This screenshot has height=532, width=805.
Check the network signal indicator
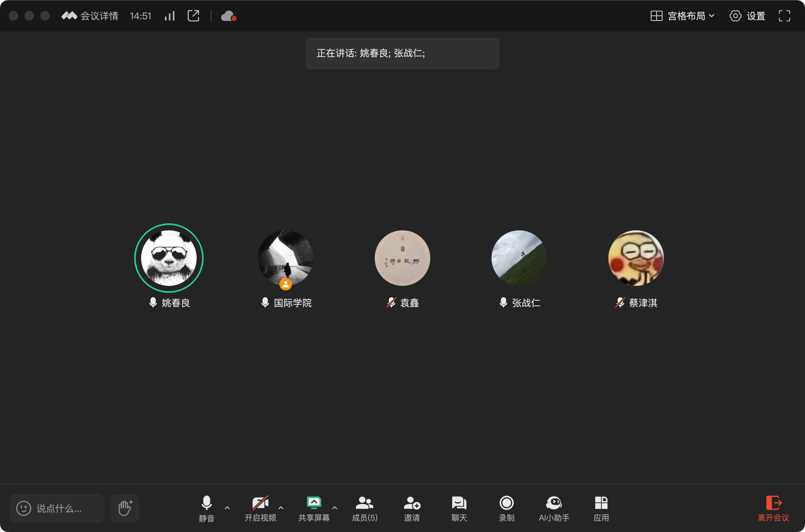tap(169, 16)
